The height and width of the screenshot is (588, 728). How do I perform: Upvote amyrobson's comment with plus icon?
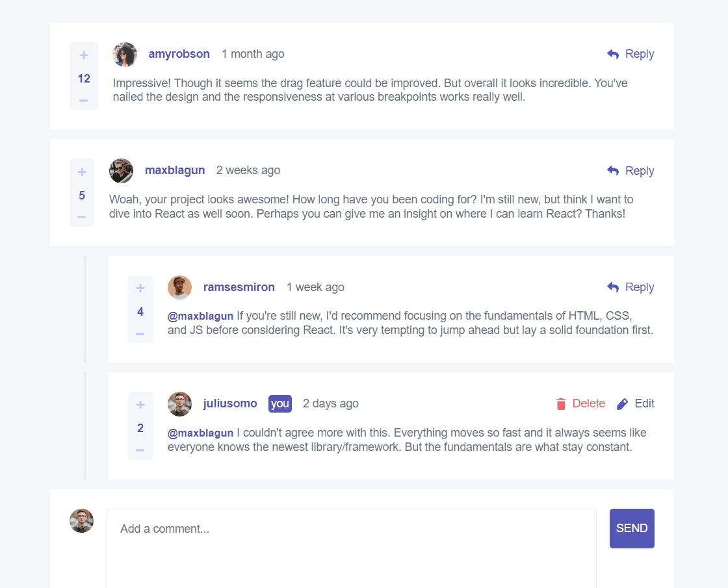click(x=84, y=55)
